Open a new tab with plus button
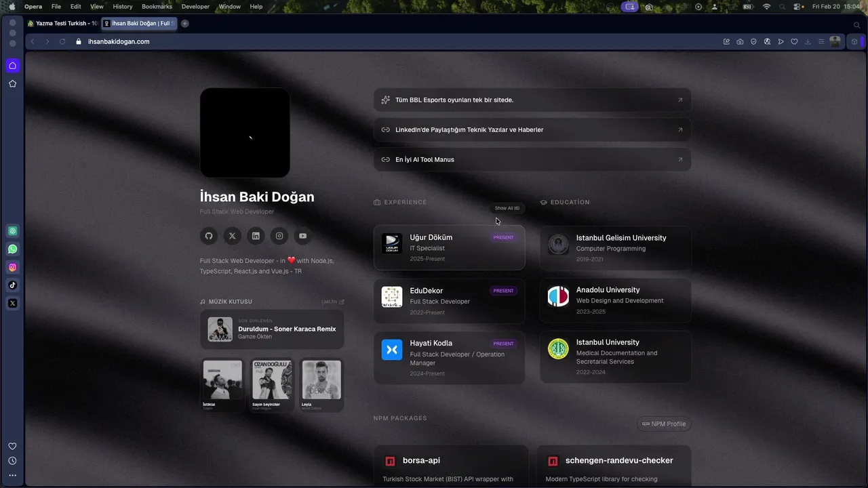 pyautogui.click(x=184, y=23)
